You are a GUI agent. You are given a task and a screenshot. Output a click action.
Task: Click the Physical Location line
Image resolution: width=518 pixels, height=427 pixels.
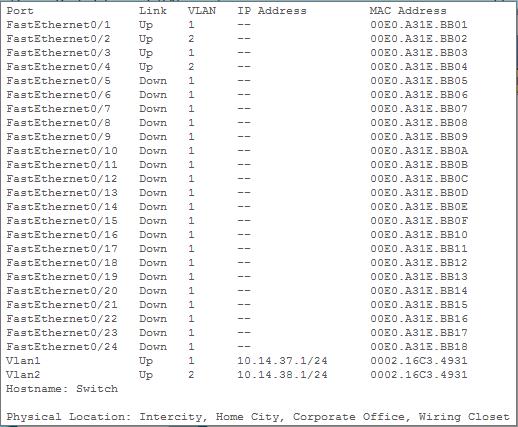pos(258,417)
